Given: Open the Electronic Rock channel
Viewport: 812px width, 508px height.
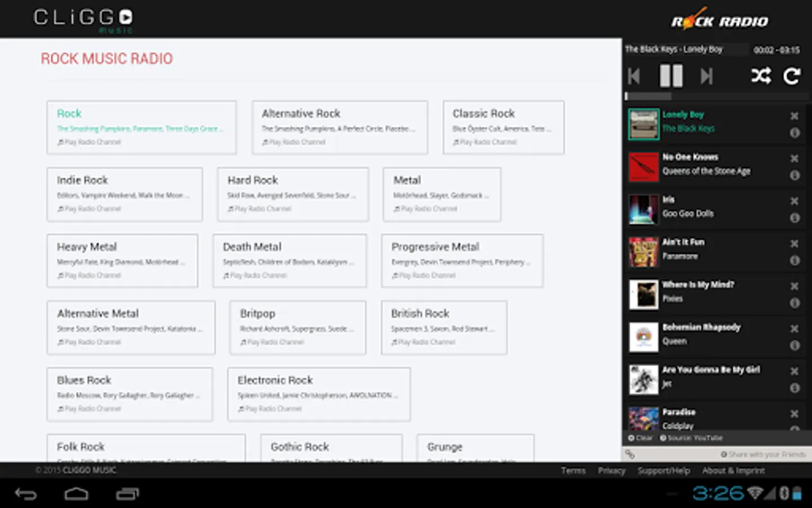Looking at the screenshot, I should click(x=319, y=394).
